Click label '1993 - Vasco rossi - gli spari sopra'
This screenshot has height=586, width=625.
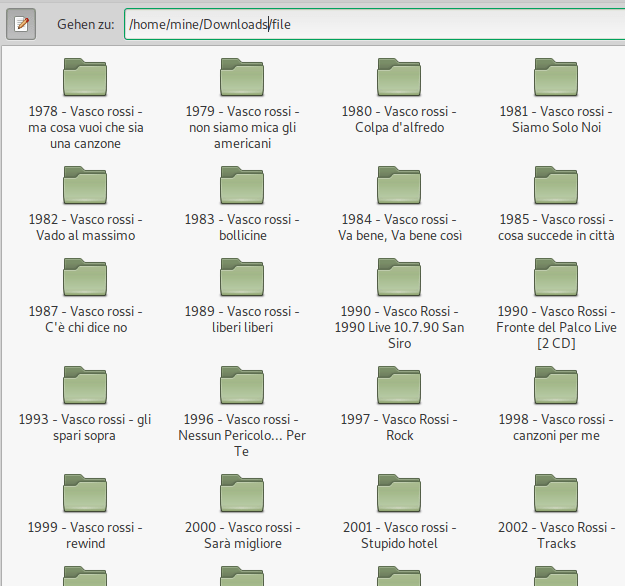[x=85, y=427]
